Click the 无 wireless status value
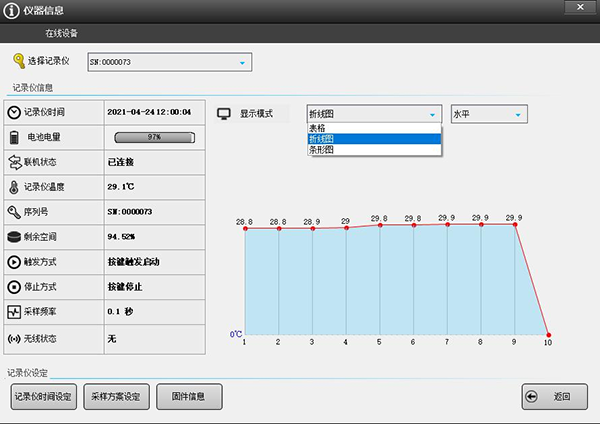The height and width of the screenshot is (424, 600). (x=112, y=339)
